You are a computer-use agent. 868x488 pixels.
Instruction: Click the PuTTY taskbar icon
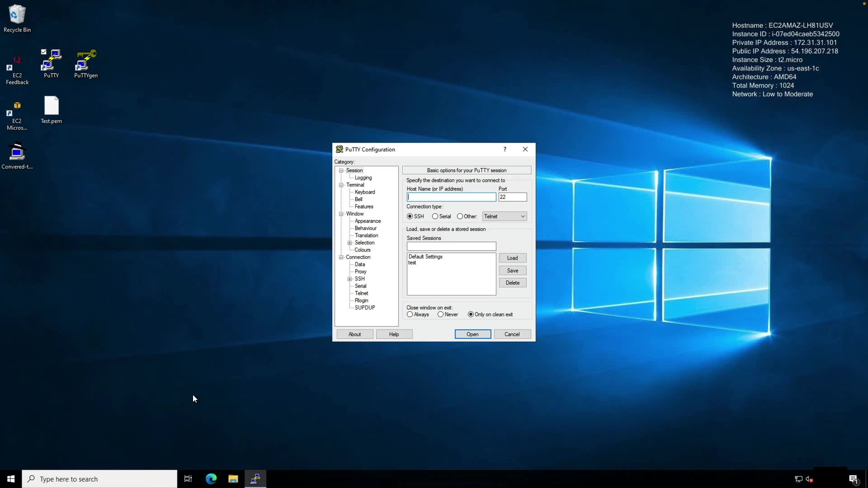pos(255,479)
